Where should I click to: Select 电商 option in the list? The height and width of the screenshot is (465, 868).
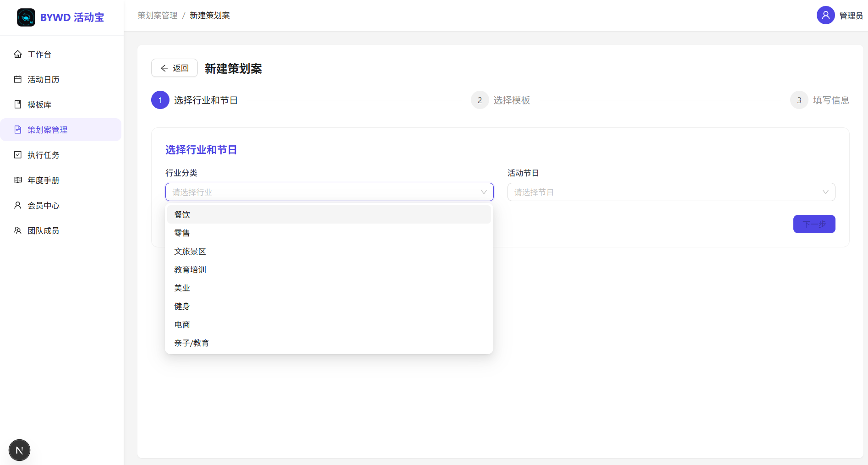pos(329,324)
